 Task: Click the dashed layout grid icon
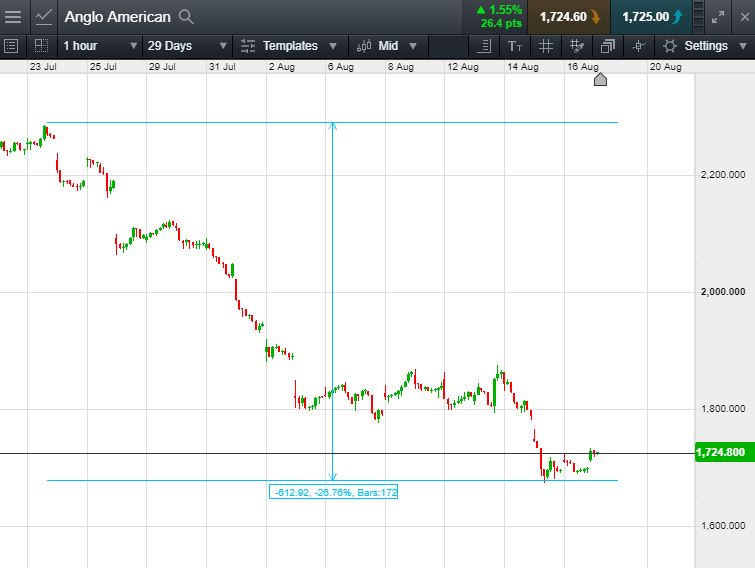click(41, 46)
